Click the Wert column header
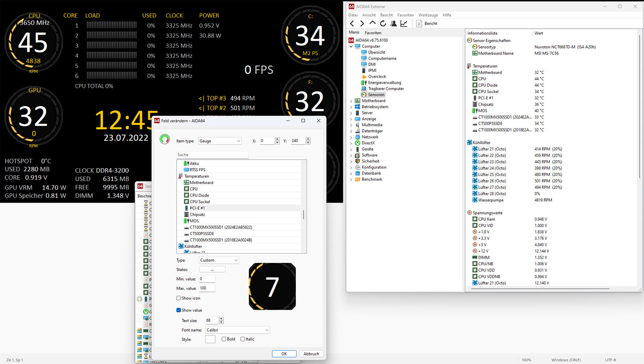The width and height of the screenshot is (644, 364). [584, 33]
